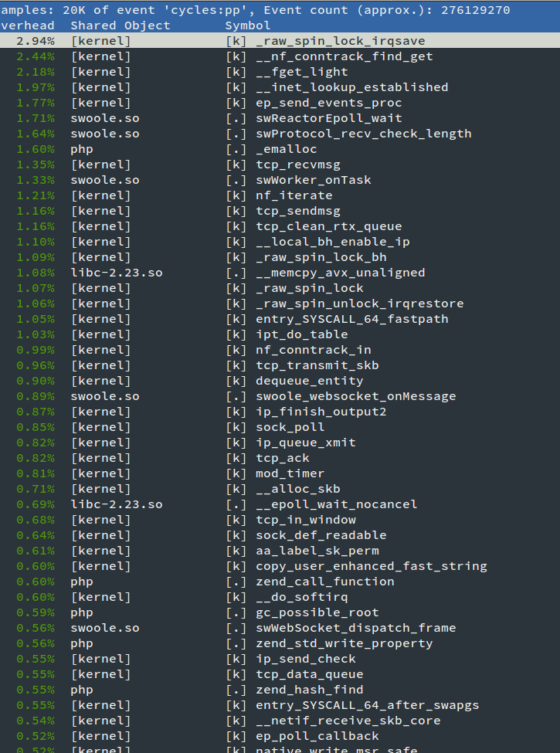Select the zend_hash_find row
560x753 pixels.
(x=309, y=690)
